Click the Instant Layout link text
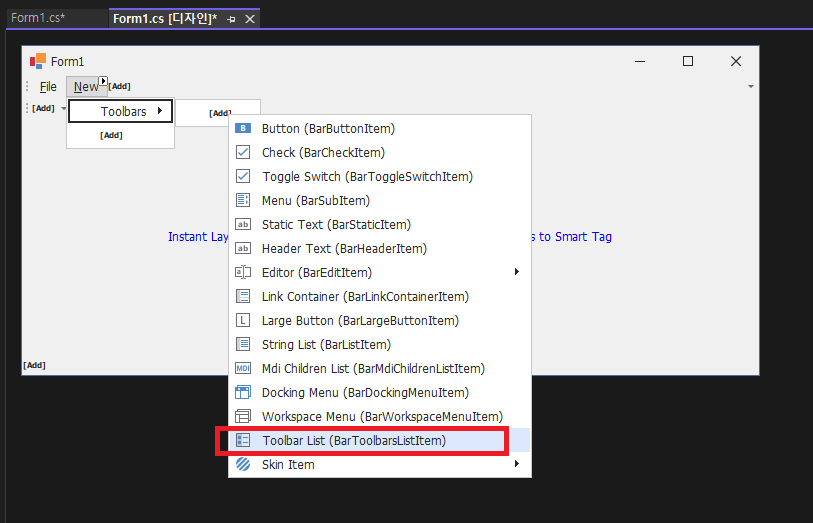 [198, 237]
